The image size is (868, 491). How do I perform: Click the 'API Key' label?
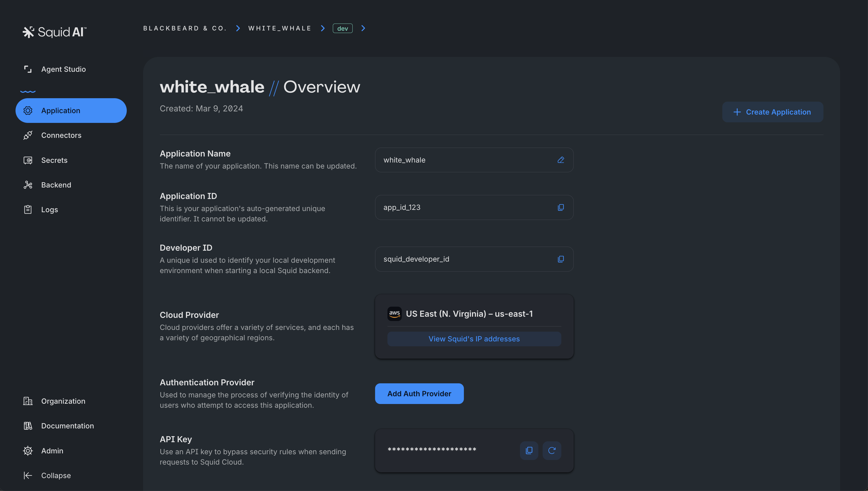pos(176,439)
